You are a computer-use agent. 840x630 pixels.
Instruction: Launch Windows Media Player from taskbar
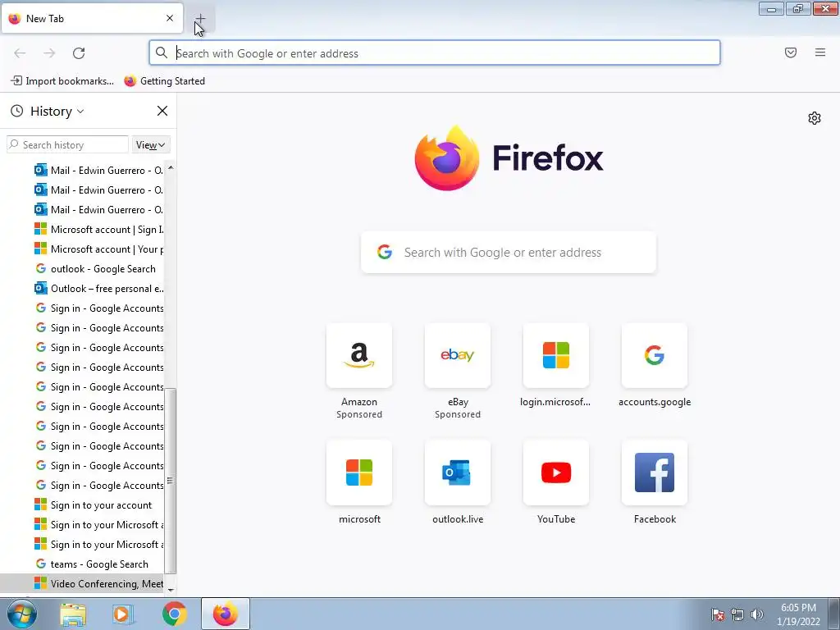(x=123, y=614)
